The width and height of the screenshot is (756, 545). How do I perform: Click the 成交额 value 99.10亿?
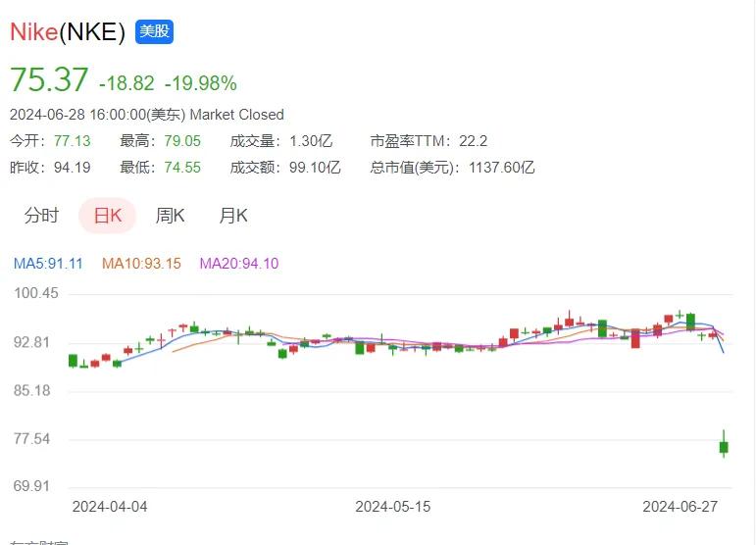315,168
